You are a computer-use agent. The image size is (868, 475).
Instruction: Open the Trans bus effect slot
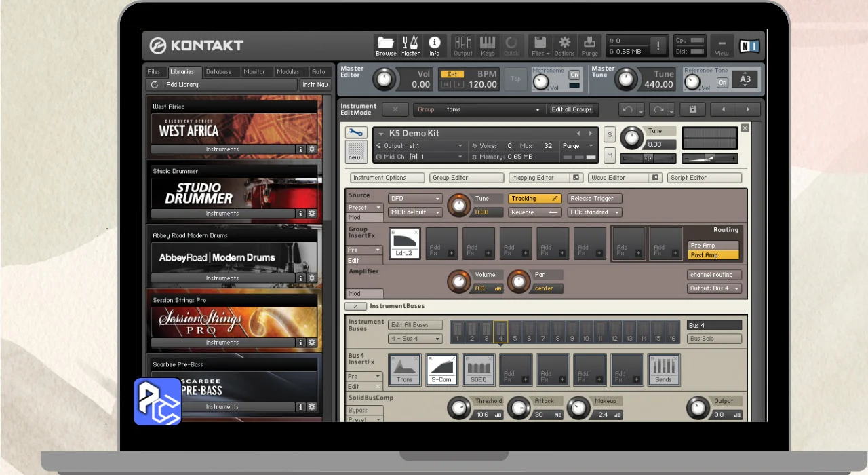pos(405,370)
